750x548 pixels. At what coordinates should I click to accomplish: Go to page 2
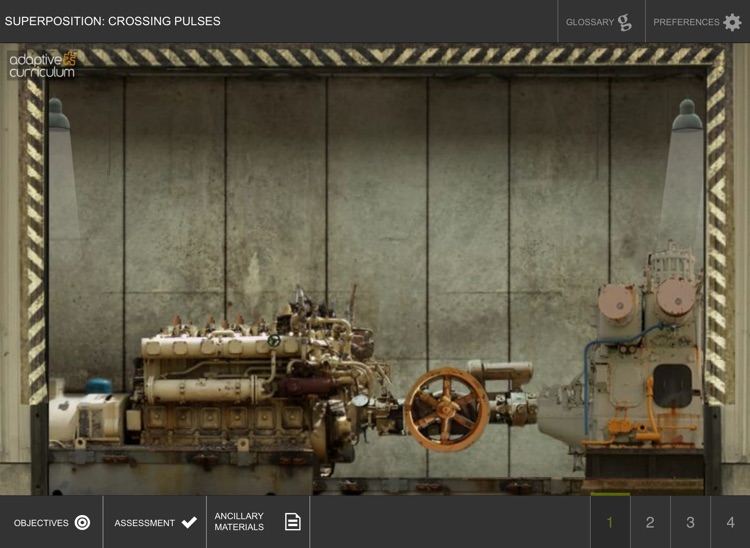[x=650, y=522]
